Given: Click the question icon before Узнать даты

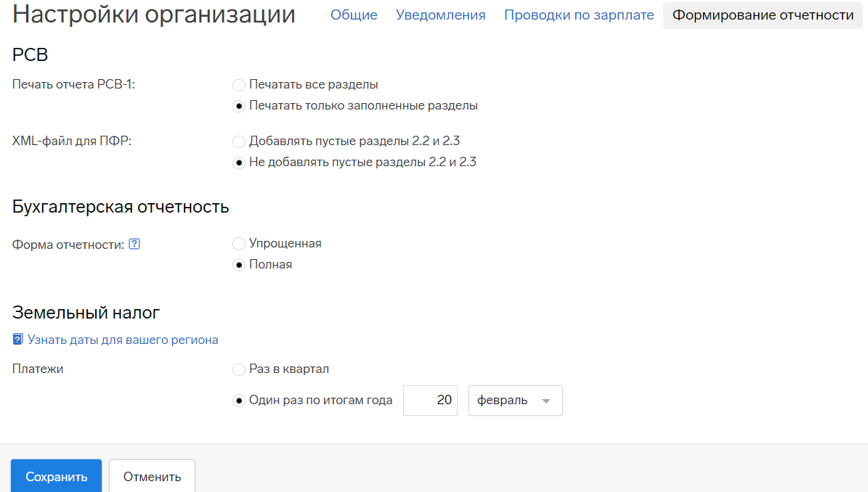Looking at the screenshot, I should click(x=17, y=340).
